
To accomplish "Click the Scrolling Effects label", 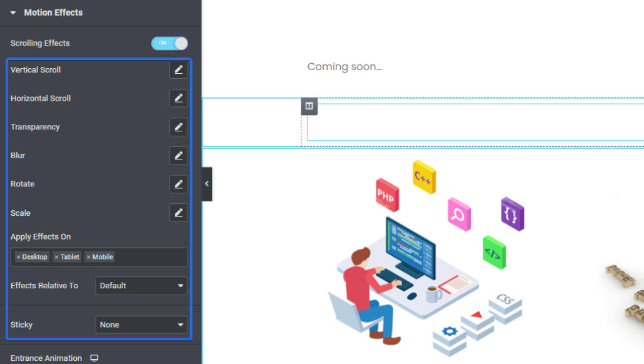I will click(40, 43).
